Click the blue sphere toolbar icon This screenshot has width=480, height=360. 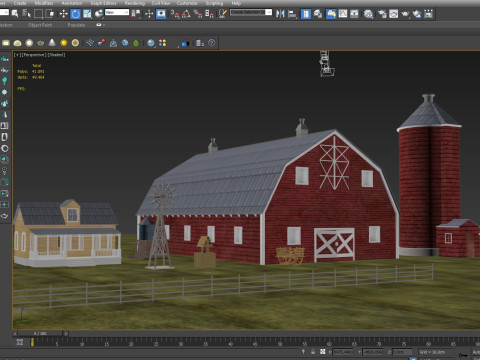click(x=151, y=43)
